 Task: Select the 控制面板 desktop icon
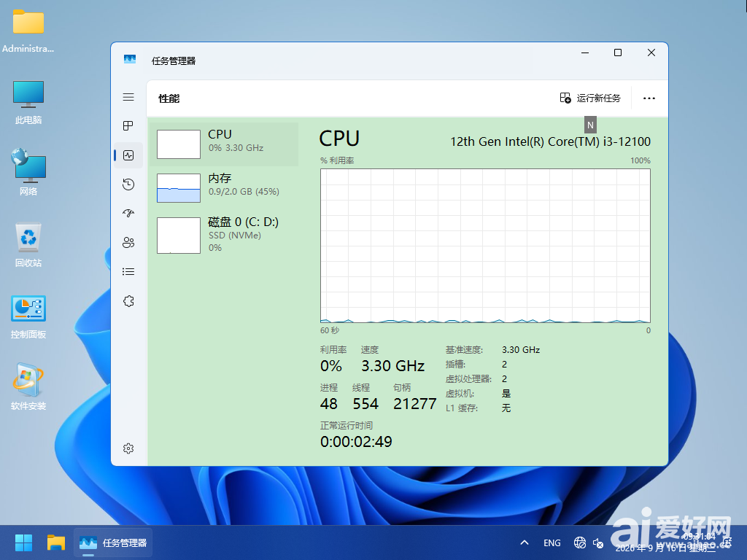[x=28, y=316]
